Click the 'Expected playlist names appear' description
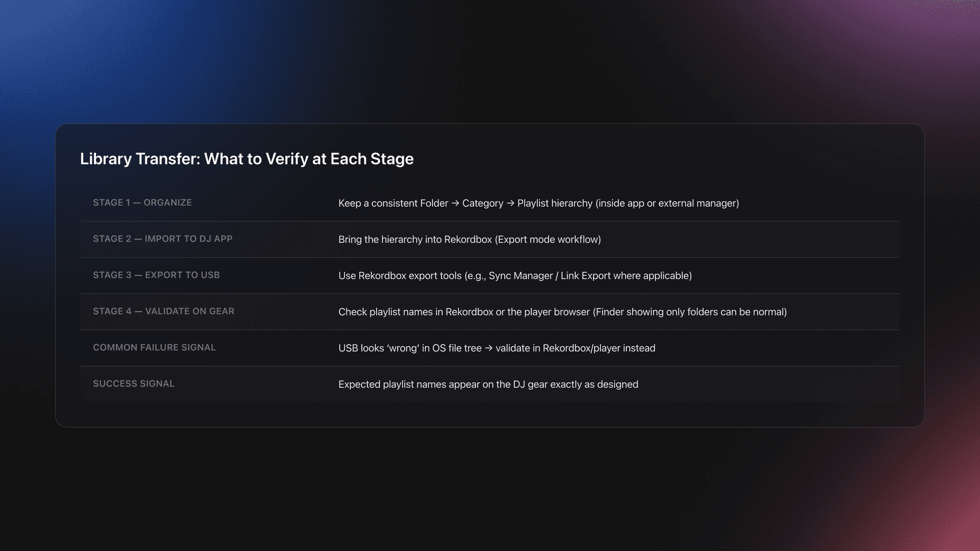980x551 pixels. pos(488,385)
